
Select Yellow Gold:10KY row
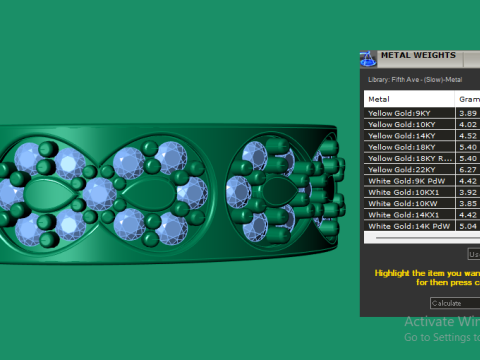click(422, 124)
